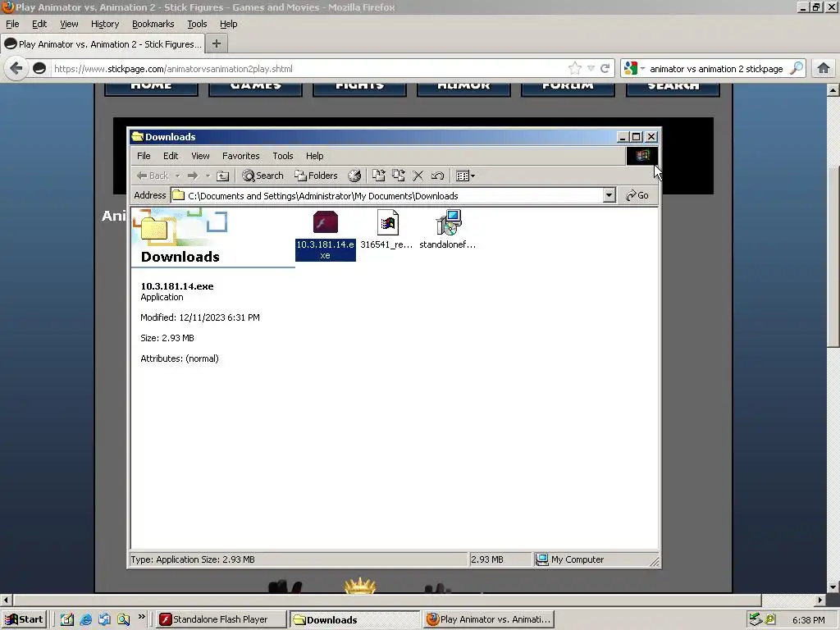The height and width of the screenshot is (630, 840).
Task: Open Firefox Help menu
Action: [228, 24]
